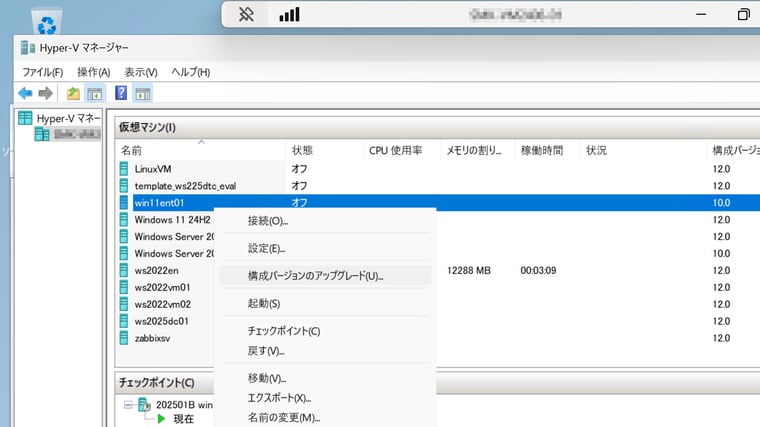Image resolution: width=760 pixels, height=427 pixels.
Task: Select the ws2022en name text
Action: point(156,270)
